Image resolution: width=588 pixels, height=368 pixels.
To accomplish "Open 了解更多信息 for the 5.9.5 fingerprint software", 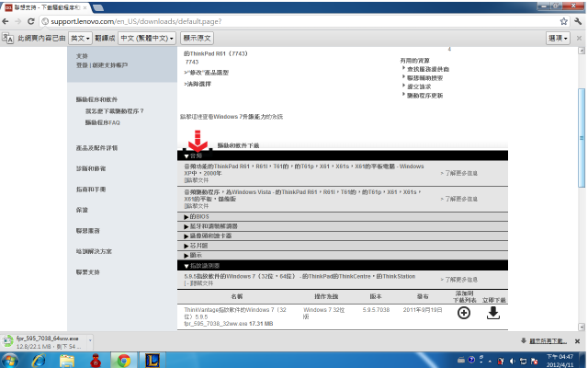I will pos(459,280).
